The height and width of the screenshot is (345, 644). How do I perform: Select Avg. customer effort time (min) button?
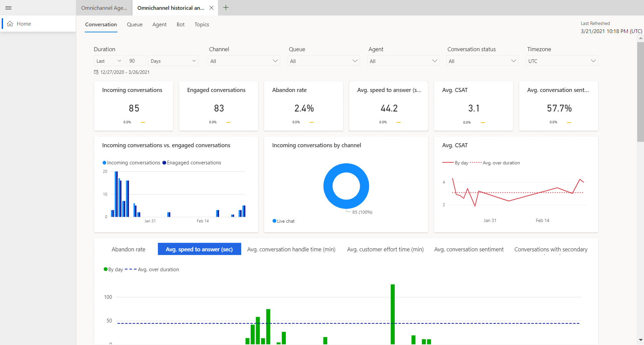385,249
